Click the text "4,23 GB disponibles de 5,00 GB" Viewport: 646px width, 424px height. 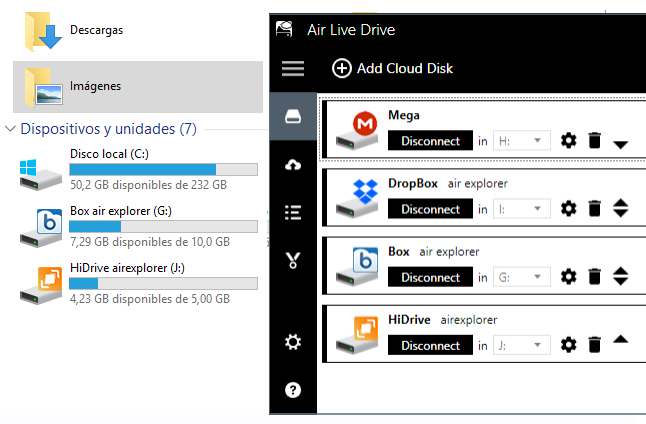click(x=150, y=299)
